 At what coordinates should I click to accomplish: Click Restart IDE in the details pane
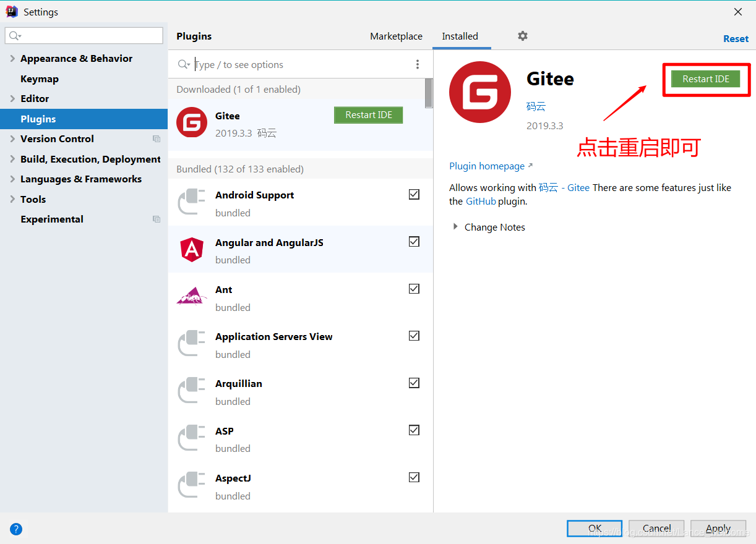point(706,79)
